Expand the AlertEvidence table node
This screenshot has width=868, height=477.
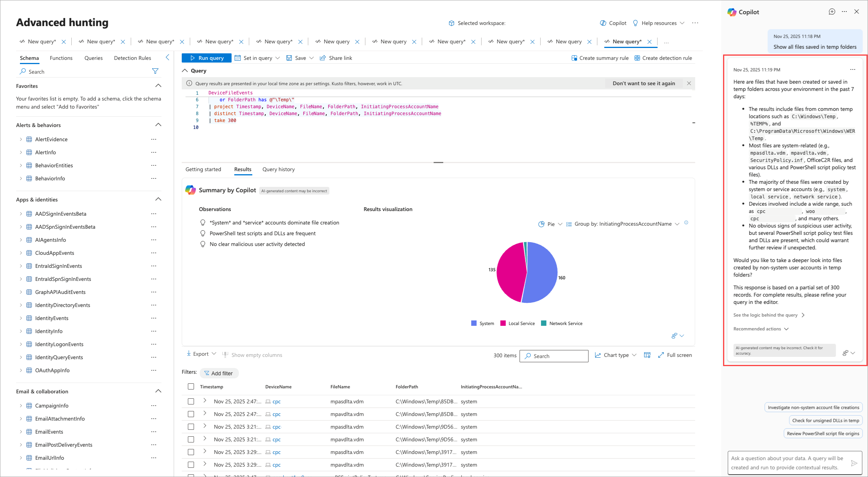(21, 139)
